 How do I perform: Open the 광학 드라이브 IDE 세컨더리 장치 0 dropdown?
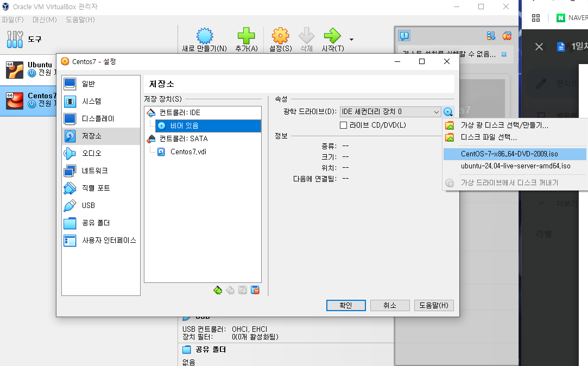(390, 112)
